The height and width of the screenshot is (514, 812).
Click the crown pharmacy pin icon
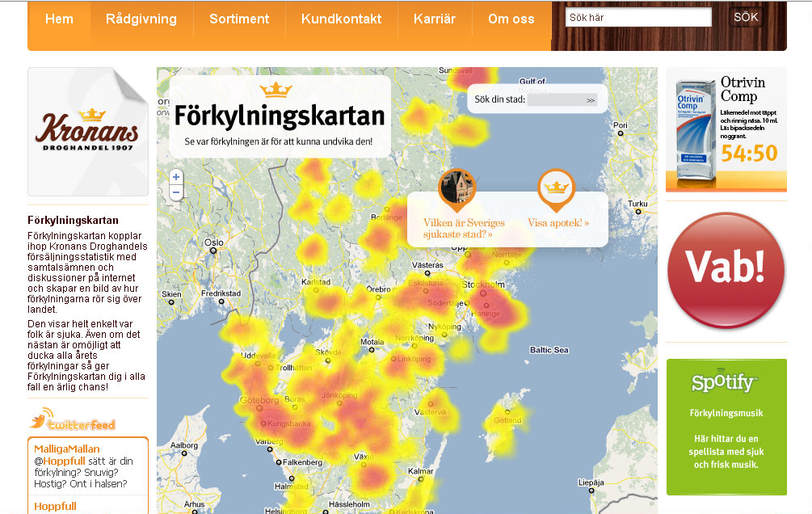click(556, 190)
